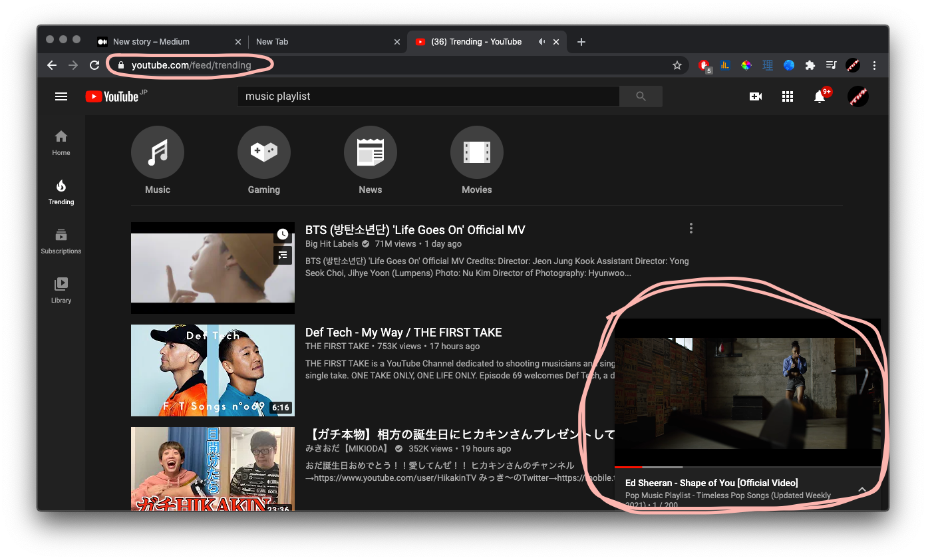The image size is (926, 560).
Task: Open the blue 理 extension icon
Action: click(x=768, y=65)
